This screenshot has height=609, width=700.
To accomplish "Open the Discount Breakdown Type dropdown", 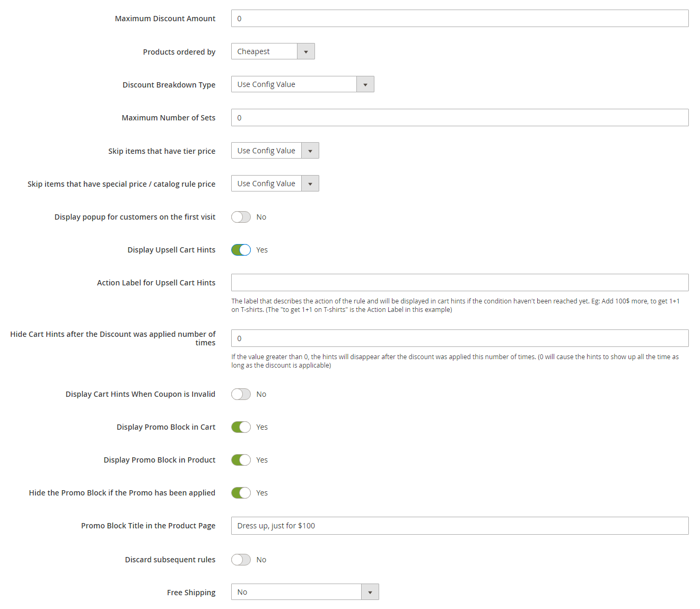I will [303, 84].
